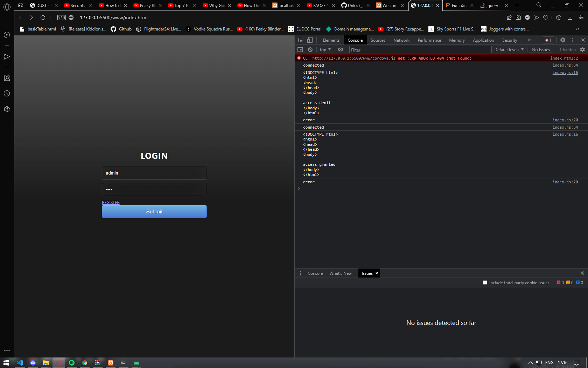The height and width of the screenshot is (368, 588).
Task: Open the sidebar Settings gear
Action: tap(7, 109)
